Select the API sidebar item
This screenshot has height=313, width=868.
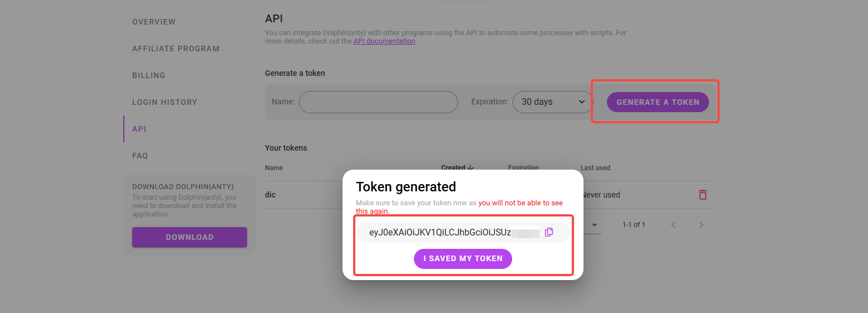[139, 129]
